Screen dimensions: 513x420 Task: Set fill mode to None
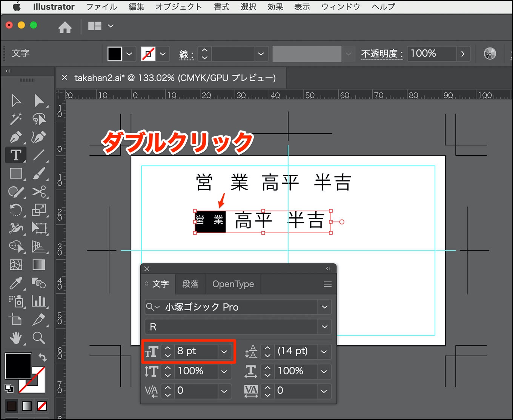[x=42, y=406]
